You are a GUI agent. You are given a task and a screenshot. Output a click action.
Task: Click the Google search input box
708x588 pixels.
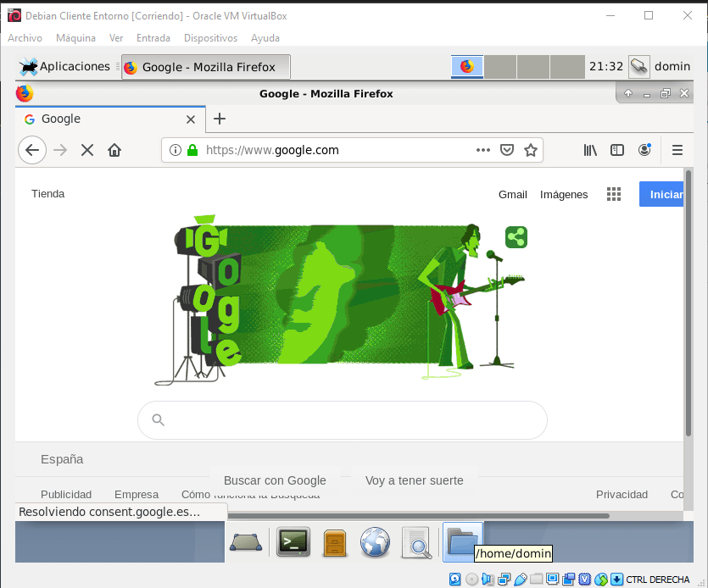point(343,419)
